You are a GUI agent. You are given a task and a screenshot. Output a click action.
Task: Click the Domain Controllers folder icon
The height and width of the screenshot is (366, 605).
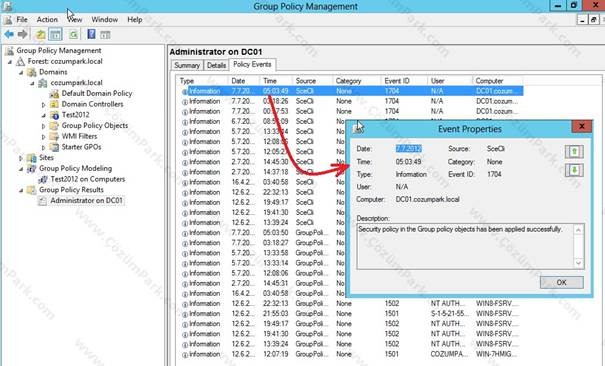[x=54, y=105]
